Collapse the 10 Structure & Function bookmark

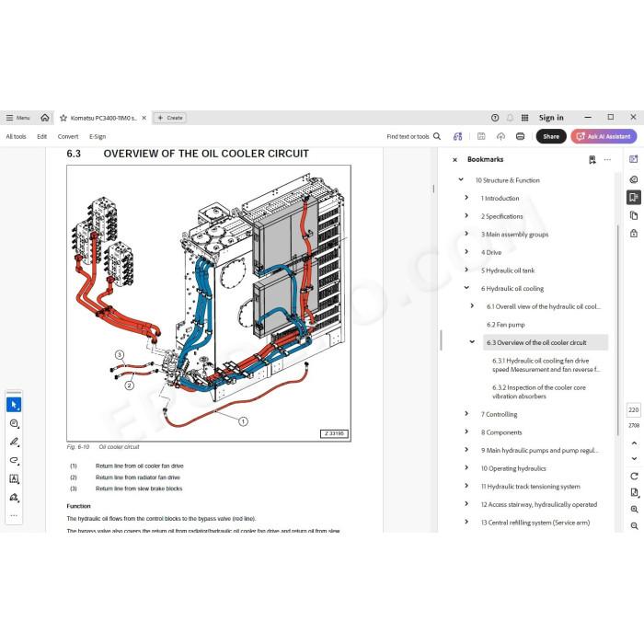click(x=461, y=180)
